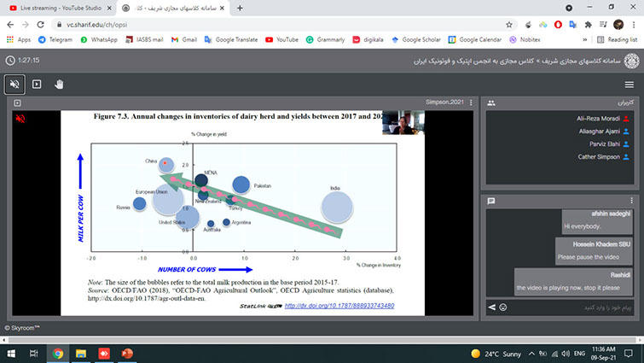
Task: Raise hand using the hand icon
Action: (60, 84)
